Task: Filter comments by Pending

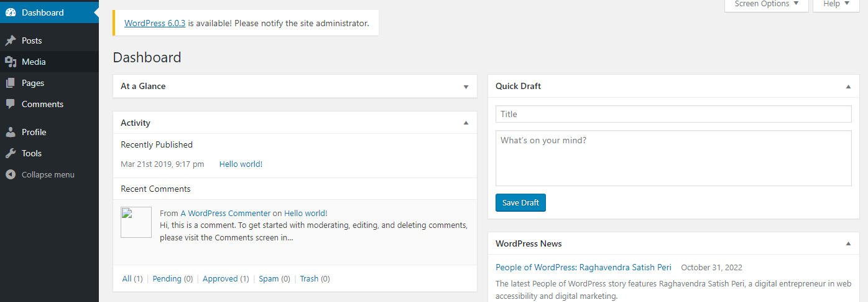Action: pyautogui.click(x=167, y=279)
